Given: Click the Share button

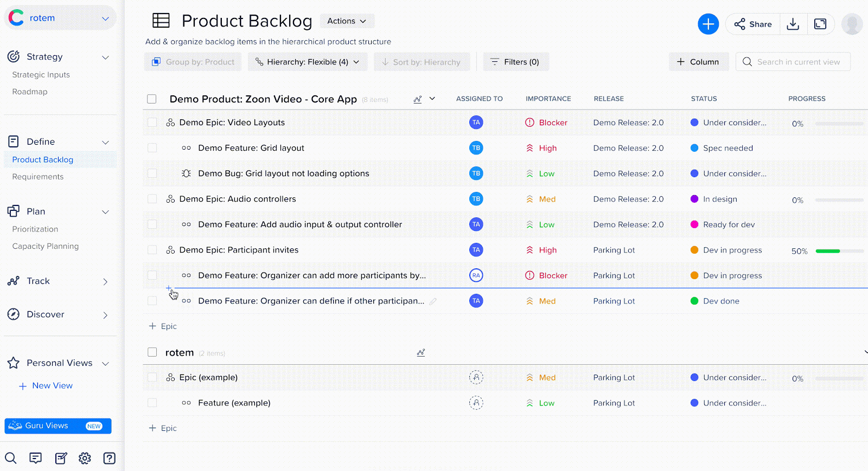Looking at the screenshot, I should click(753, 24).
